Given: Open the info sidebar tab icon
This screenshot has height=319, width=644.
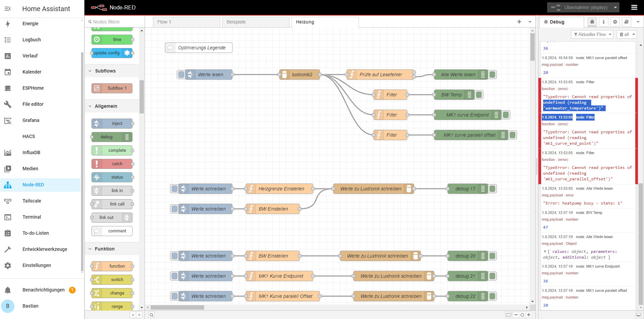Looking at the screenshot, I should point(604,22).
